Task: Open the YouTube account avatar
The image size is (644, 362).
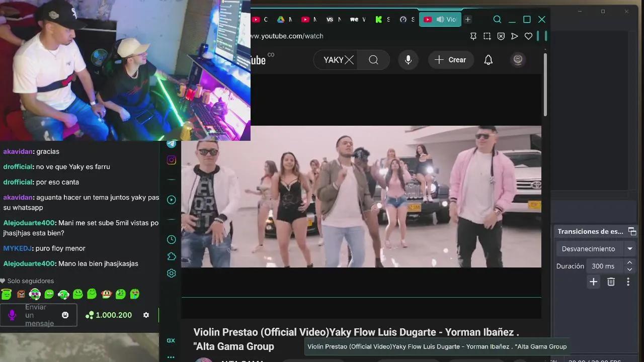Action: point(518,60)
